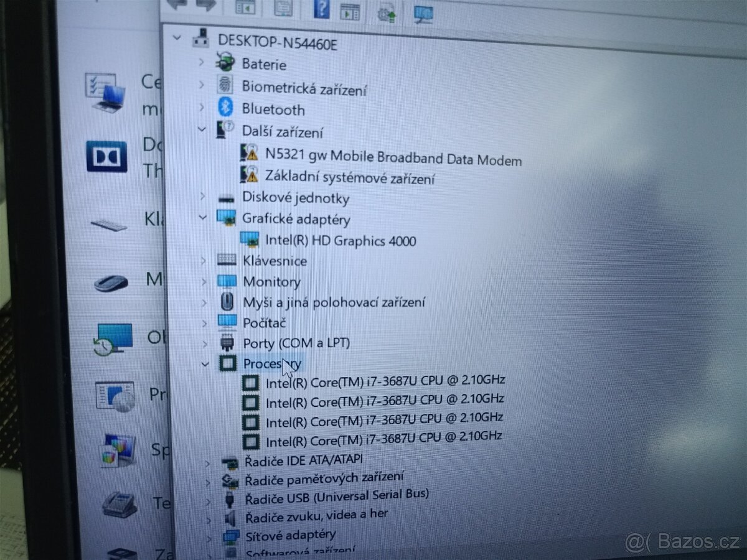
Task: Select Řadiče zvuku, videa a her label
Action: point(316,516)
